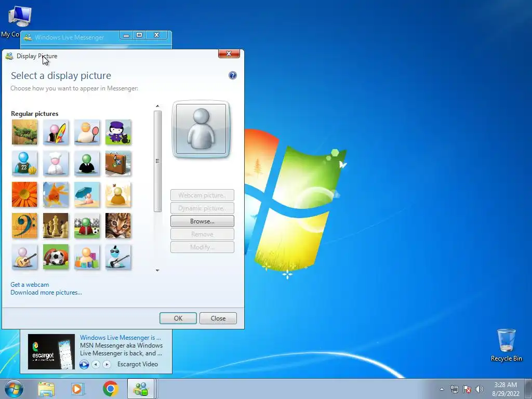This screenshot has height=399, width=532.
Task: Choose the surfboard buddy picture
Action: (56, 132)
